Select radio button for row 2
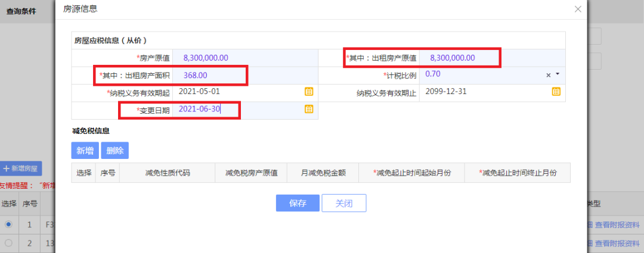This screenshot has height=253, width=644. [8, 243]
